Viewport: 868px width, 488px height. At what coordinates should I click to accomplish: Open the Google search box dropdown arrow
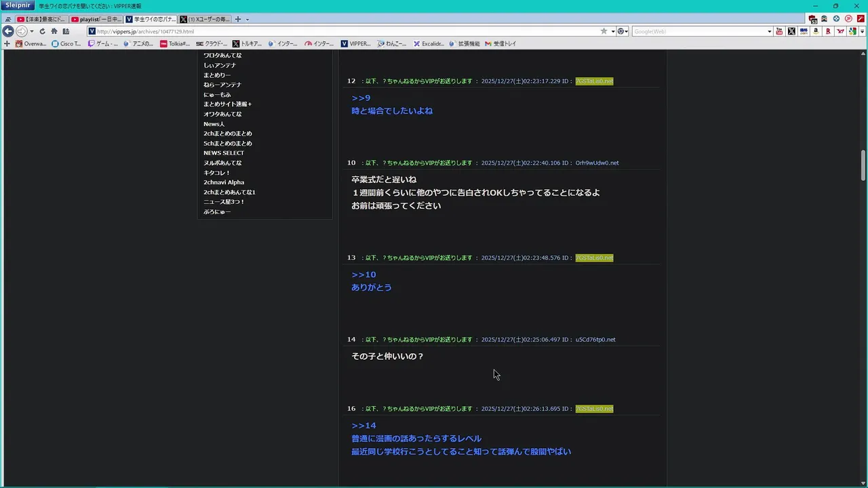click(x=769, y=31)
